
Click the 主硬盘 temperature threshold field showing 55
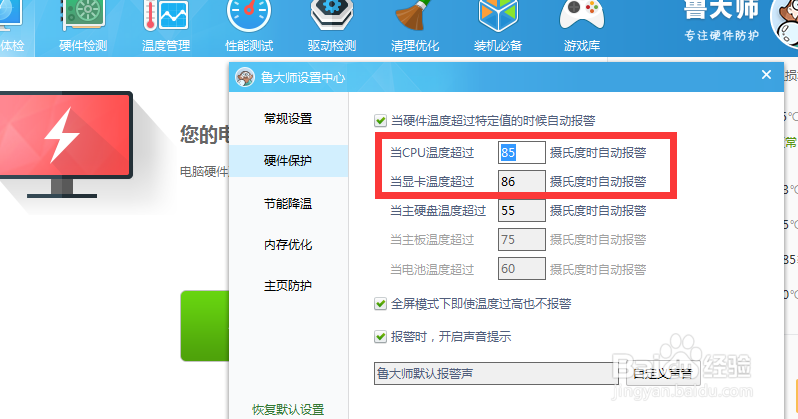(x=522, y=211)
